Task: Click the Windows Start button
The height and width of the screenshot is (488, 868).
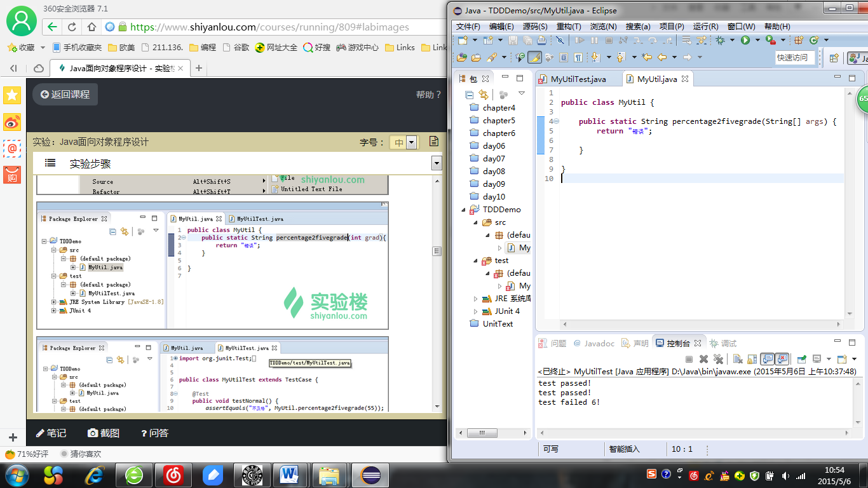Action: (16, 475)
